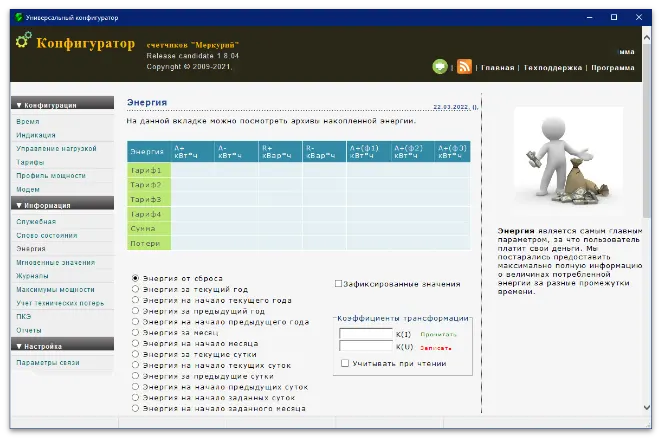Open Мгновенные значения in the sidebar
Screen dimensions: 663x439
coord(55,261)
